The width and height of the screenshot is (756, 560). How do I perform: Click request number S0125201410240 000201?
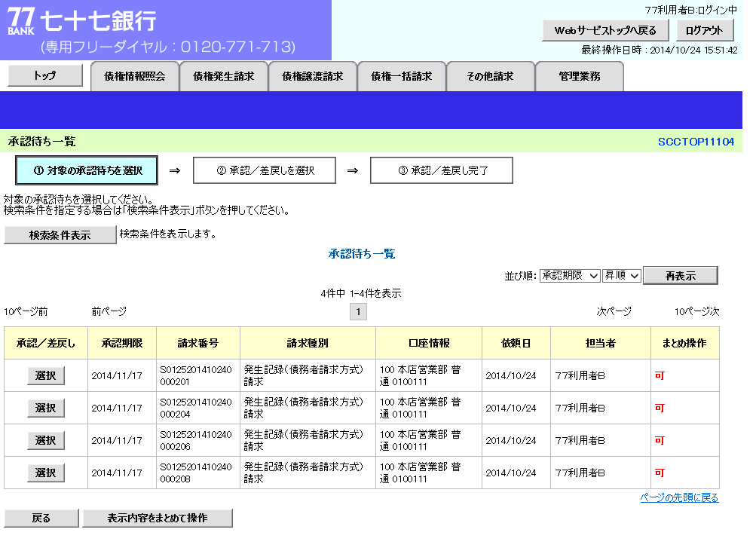pyautogui.click(x=196, y=375)
